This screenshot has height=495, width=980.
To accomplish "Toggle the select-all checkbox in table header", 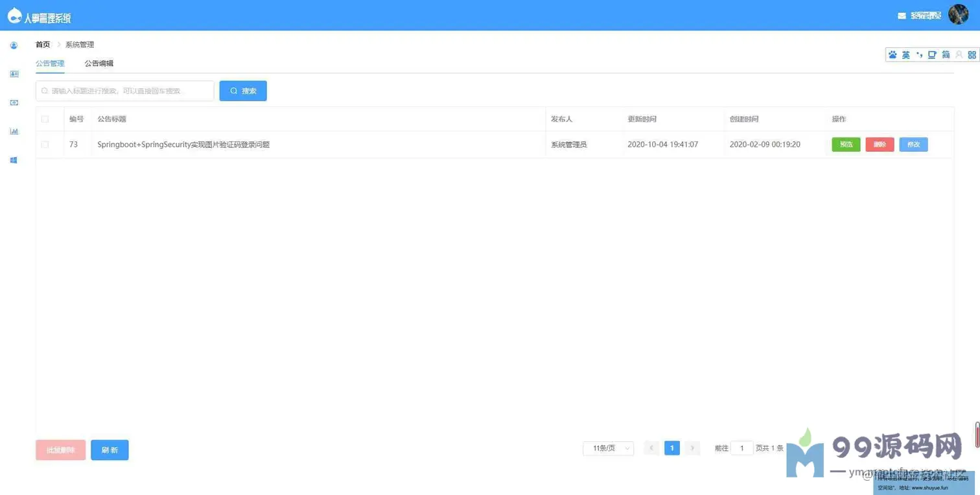I will coord(45,119).
